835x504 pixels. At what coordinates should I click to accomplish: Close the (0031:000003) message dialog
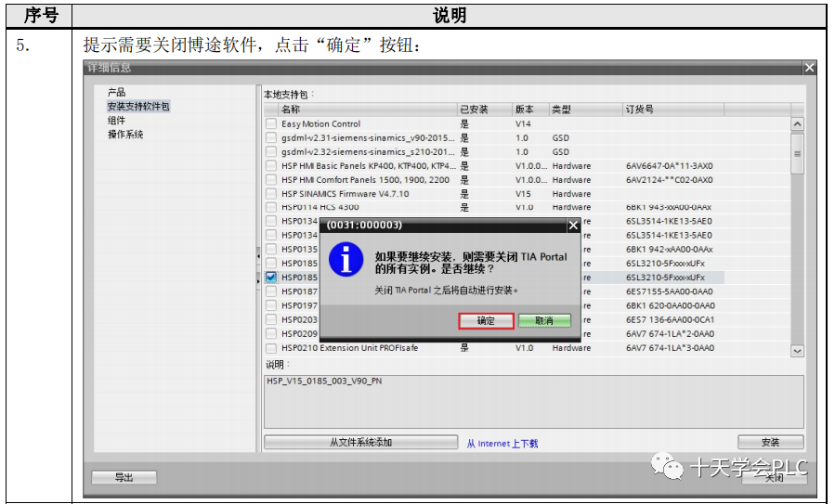point(573,226)
